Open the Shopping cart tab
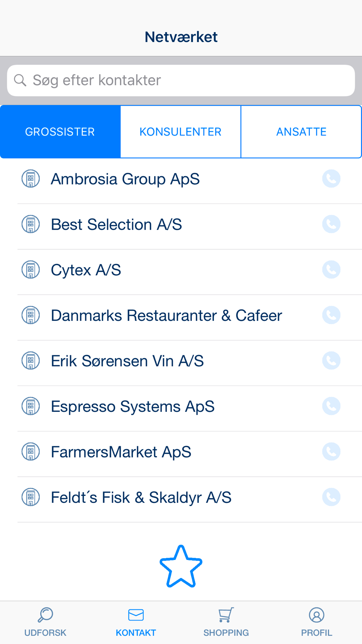The image size is (362, 644). pos(226,623)
